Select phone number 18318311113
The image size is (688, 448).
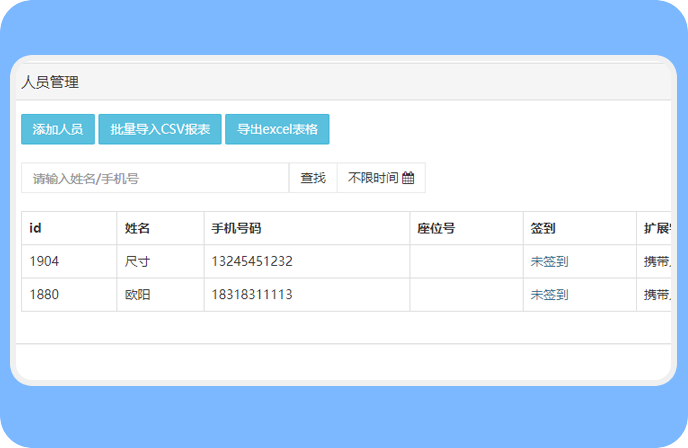tap(252, 294)
